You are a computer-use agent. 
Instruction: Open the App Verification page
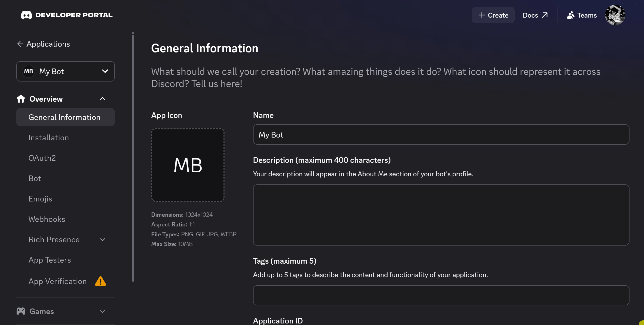pyautogui.click(x=58, y=281)
